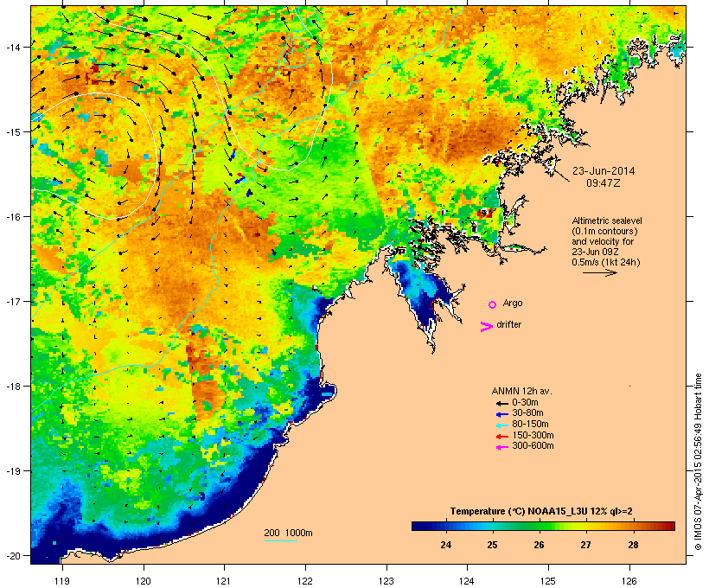This screenshot has width=709, height=588.
Task: Click the magenta drifter arrowhead symbol
Action: (x=486, y=327)
